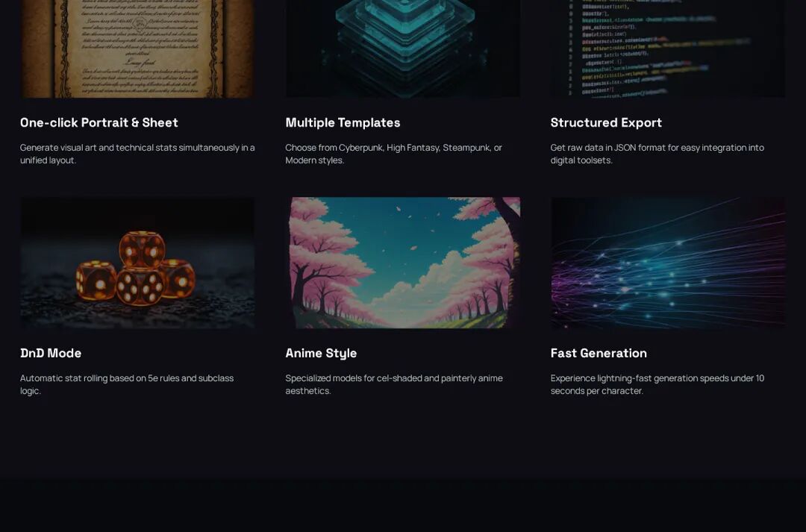Select the under 10 seconds speed description
Viewport: 806px width, 532px height.
(657, 384)
